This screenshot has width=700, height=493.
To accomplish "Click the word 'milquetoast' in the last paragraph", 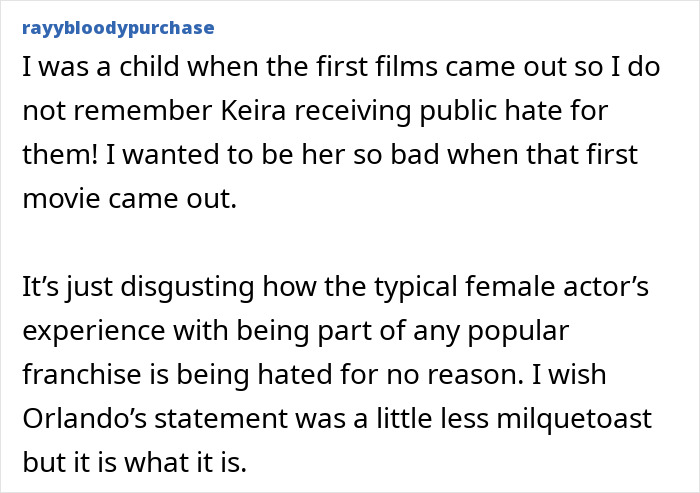I will [x=574, y=419].
